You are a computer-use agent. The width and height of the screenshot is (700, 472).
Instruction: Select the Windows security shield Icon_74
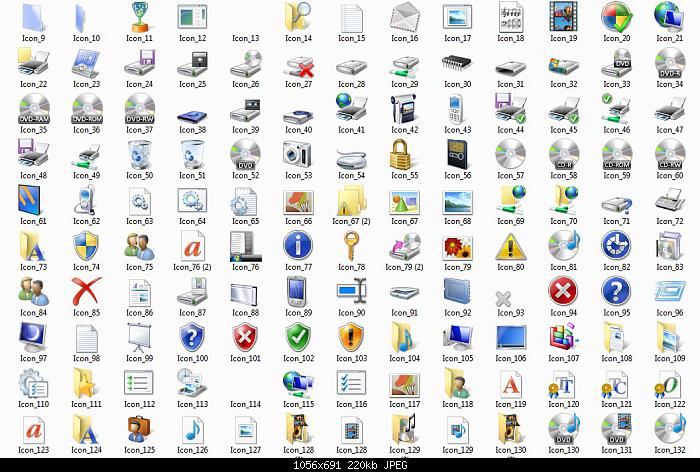point(86,246)
